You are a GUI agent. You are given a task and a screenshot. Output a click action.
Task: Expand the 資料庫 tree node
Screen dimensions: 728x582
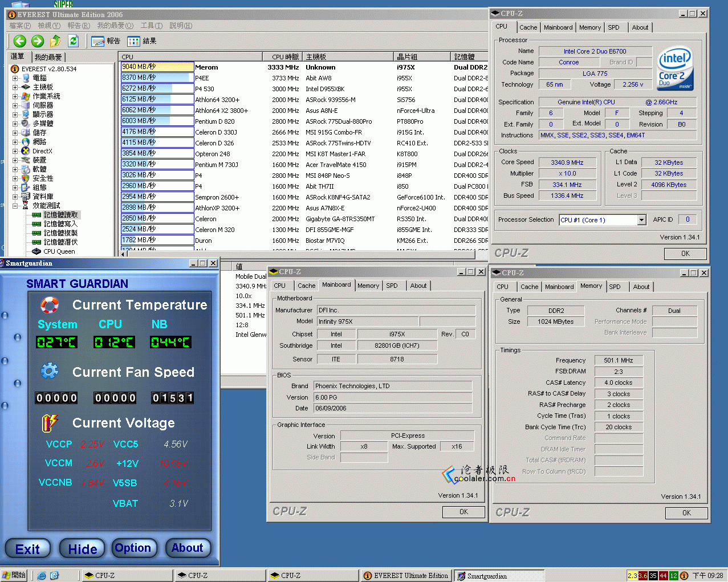point(15,197)
